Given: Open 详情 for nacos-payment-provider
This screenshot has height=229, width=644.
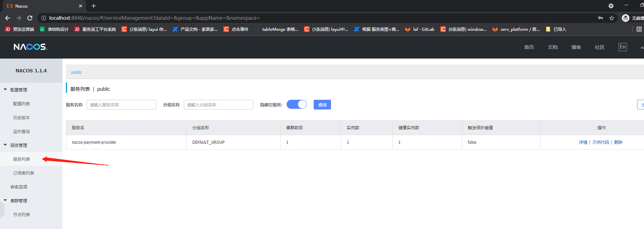Looking at the screenshot, I should (583, 142).
